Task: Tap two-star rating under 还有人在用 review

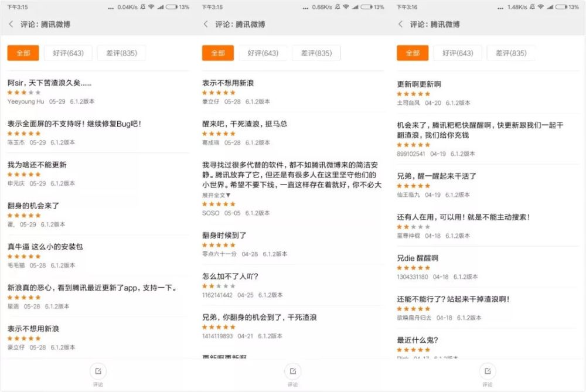Action: point(413,226)
